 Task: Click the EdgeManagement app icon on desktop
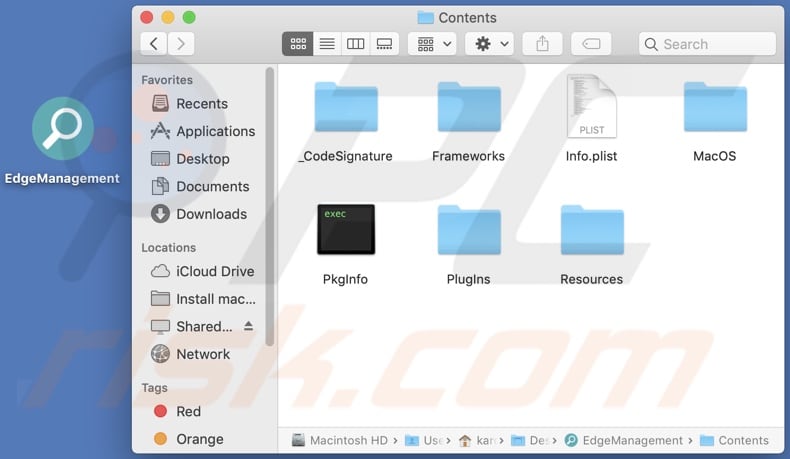click(x=62, y=130)
